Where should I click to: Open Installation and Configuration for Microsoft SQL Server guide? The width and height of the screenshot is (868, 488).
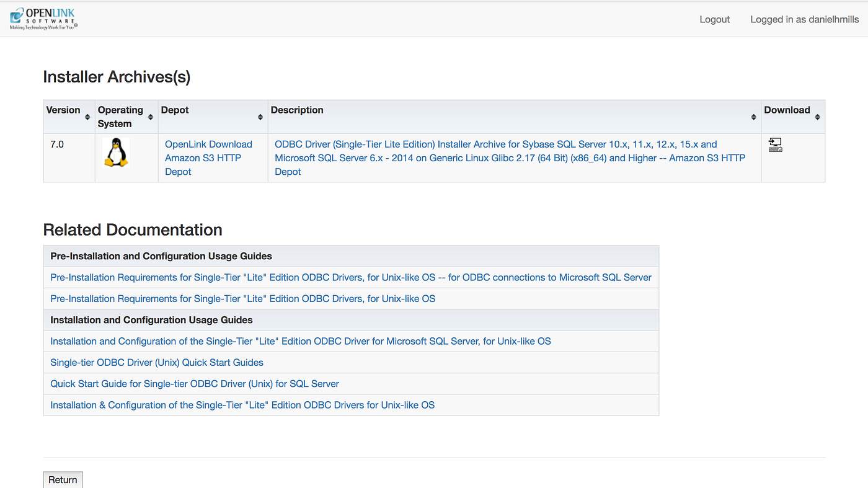click(301, 341)
